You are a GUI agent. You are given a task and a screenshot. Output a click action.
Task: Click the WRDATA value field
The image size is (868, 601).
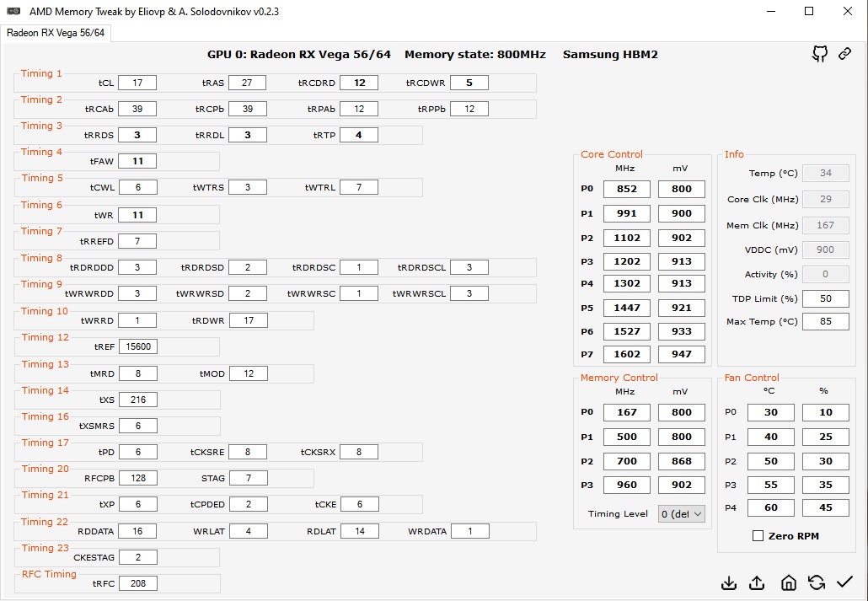470,531
